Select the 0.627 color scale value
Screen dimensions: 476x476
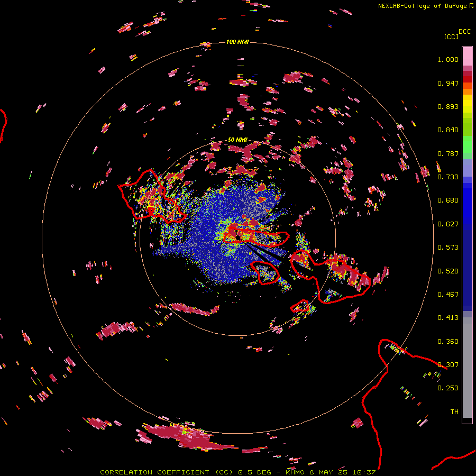(x=448, y=224)
